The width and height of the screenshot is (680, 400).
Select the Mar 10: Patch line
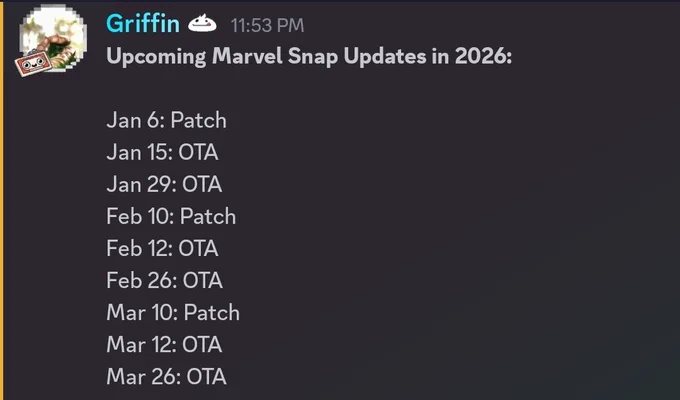(x=173, y=313)
